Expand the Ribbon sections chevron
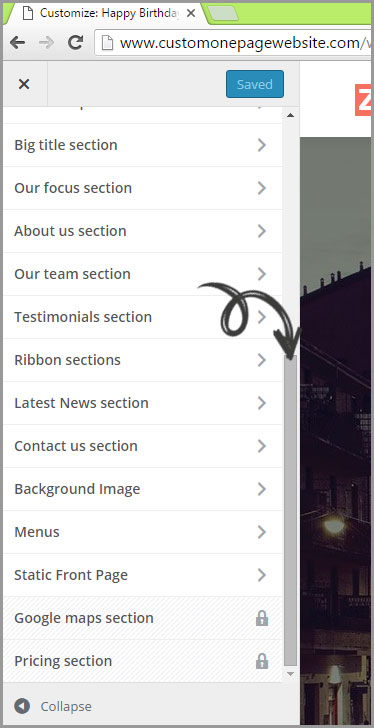 point(262,360)
